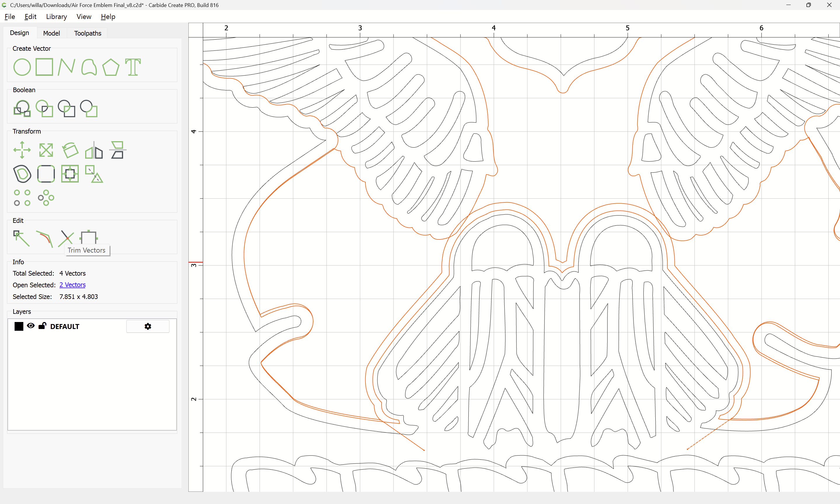840x504 pixels.
Task: Click the red marker on vertical ruler
Action: point(196,262)
